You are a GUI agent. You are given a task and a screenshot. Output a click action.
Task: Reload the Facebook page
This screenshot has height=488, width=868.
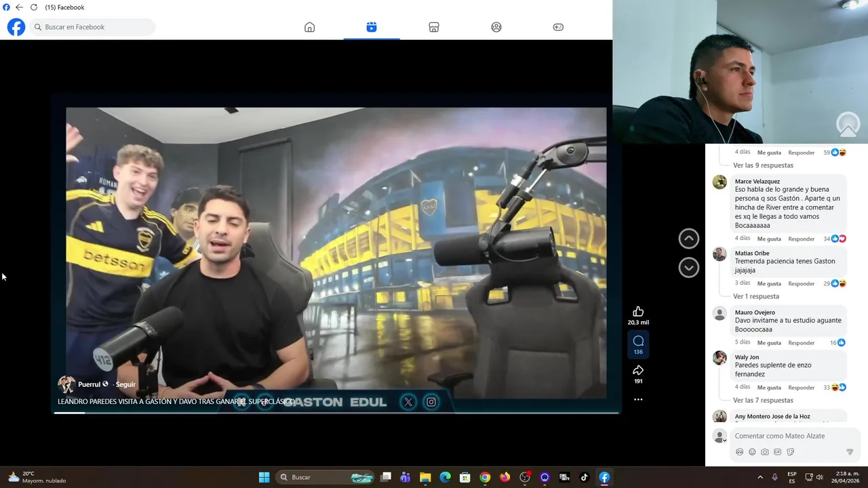click(33, 7)
